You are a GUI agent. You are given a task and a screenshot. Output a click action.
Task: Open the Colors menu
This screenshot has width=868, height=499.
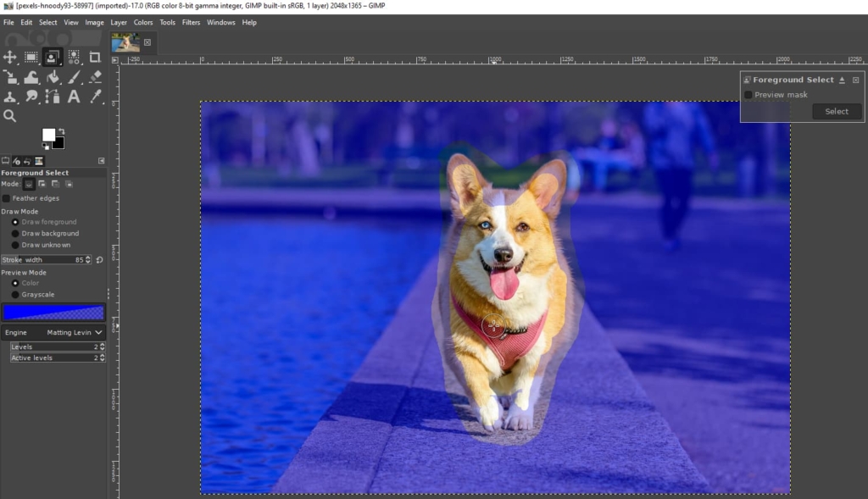(143, 22)
